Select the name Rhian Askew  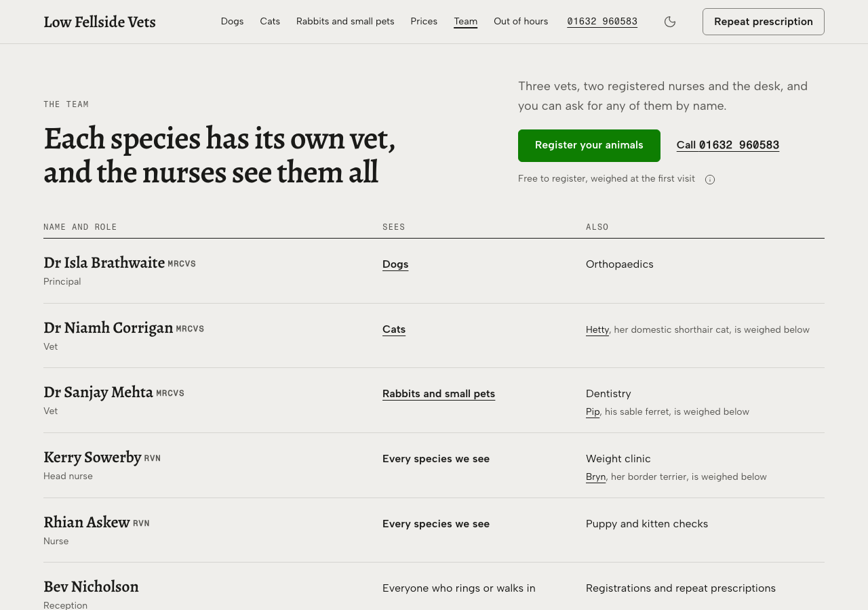[87, 523]
